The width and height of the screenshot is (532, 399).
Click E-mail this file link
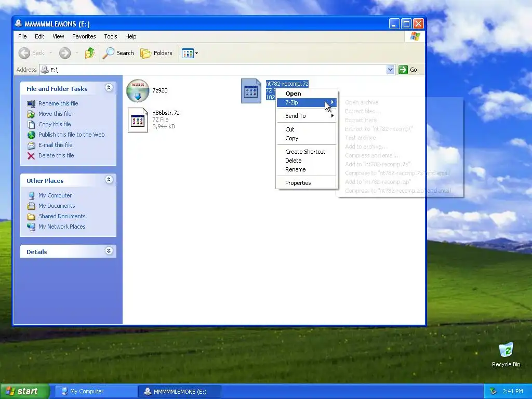[55, 145]
